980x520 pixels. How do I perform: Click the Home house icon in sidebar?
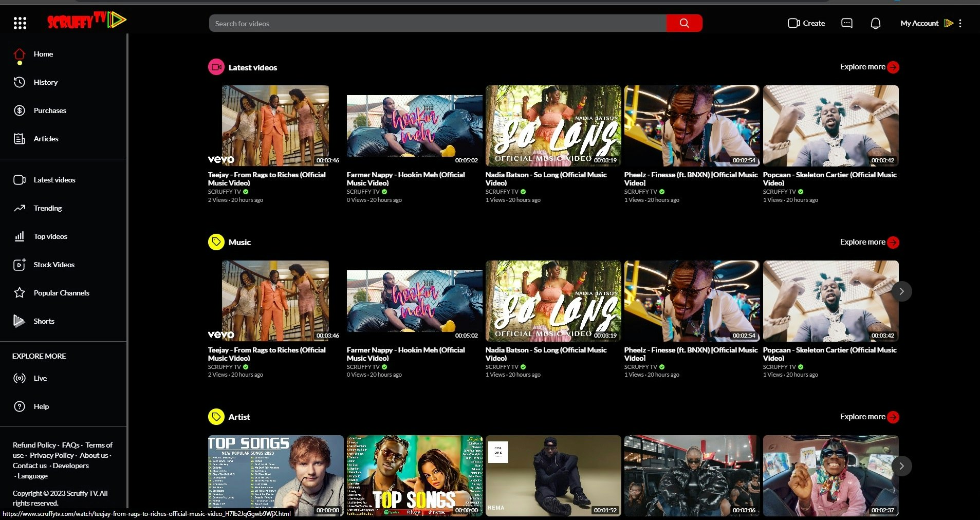coord(20,54)
